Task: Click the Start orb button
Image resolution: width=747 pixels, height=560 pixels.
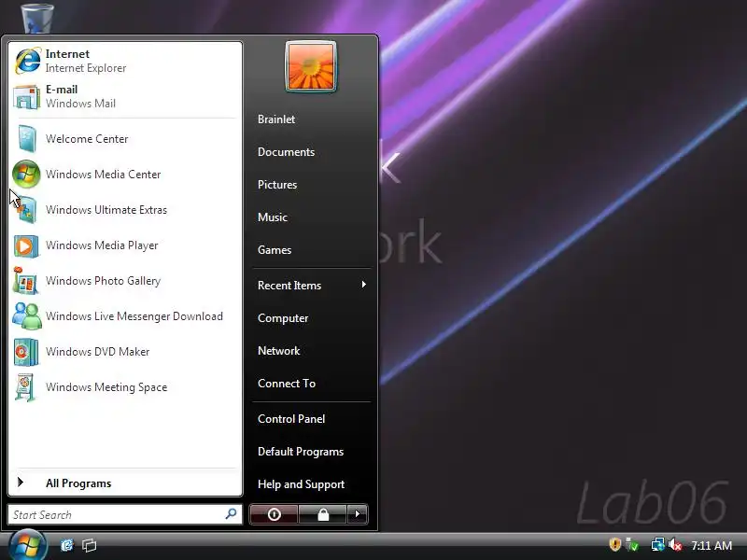Action: click(x=27, y=545)
